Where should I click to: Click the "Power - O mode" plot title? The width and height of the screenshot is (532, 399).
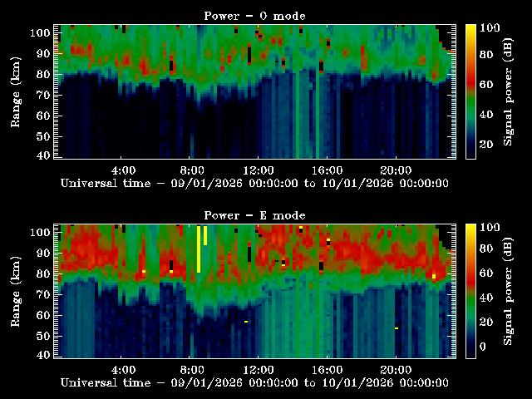tap(254, 16)
